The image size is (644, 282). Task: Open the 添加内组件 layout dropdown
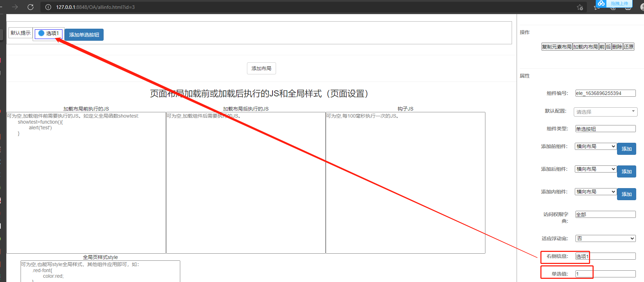pyautogui.click(x=596, y=192)
